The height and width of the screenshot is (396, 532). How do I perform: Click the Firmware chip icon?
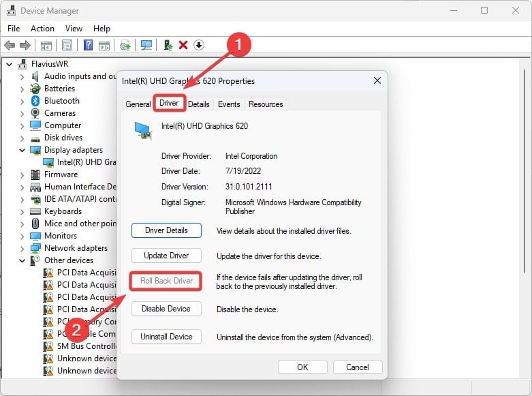click(35, 174)
